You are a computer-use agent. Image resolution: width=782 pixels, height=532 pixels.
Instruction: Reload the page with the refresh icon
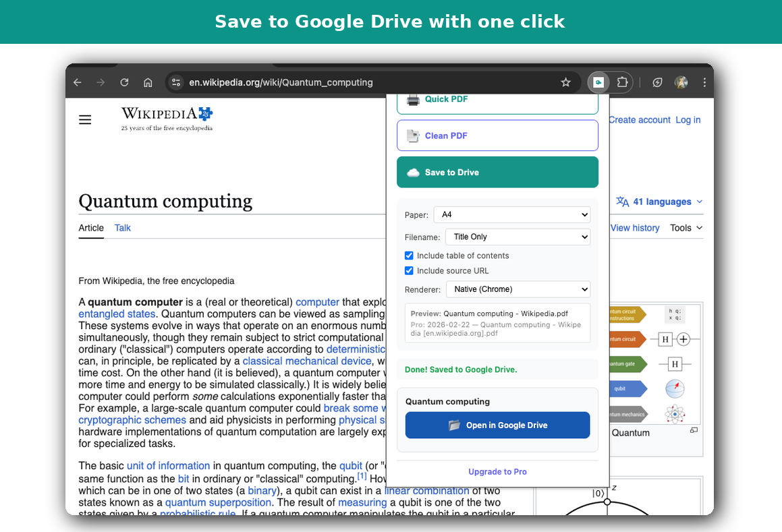[x=124, y=82]
